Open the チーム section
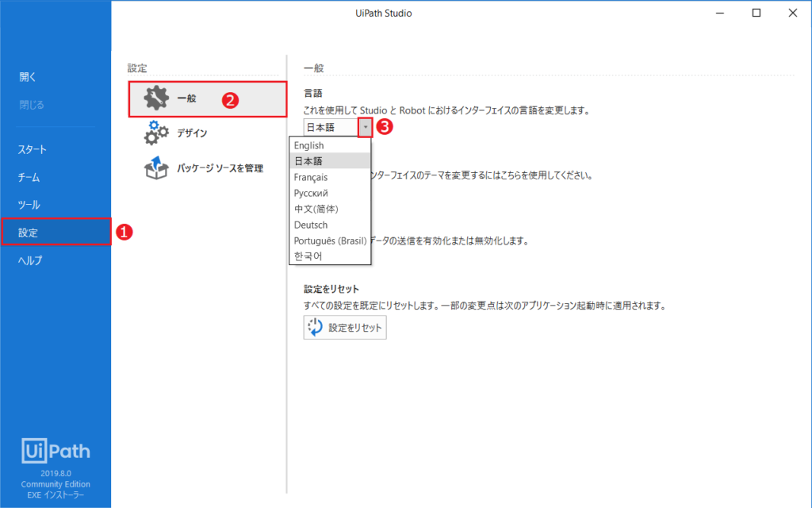The width and height of the screenshot is (812, 508). point(29,177)
